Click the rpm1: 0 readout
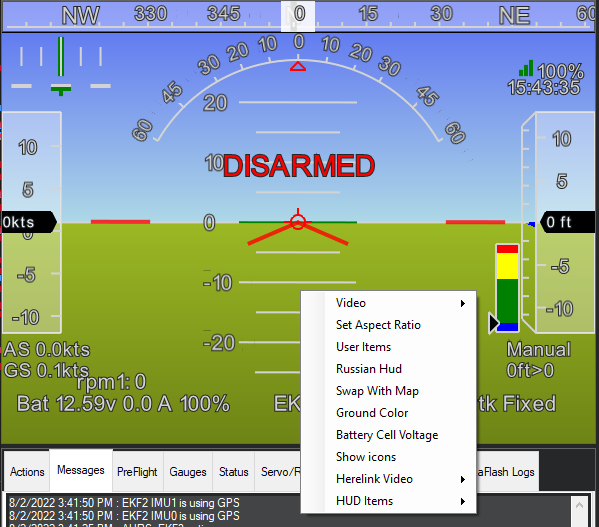Screen dimensions: 599x527 coord(111,382)
